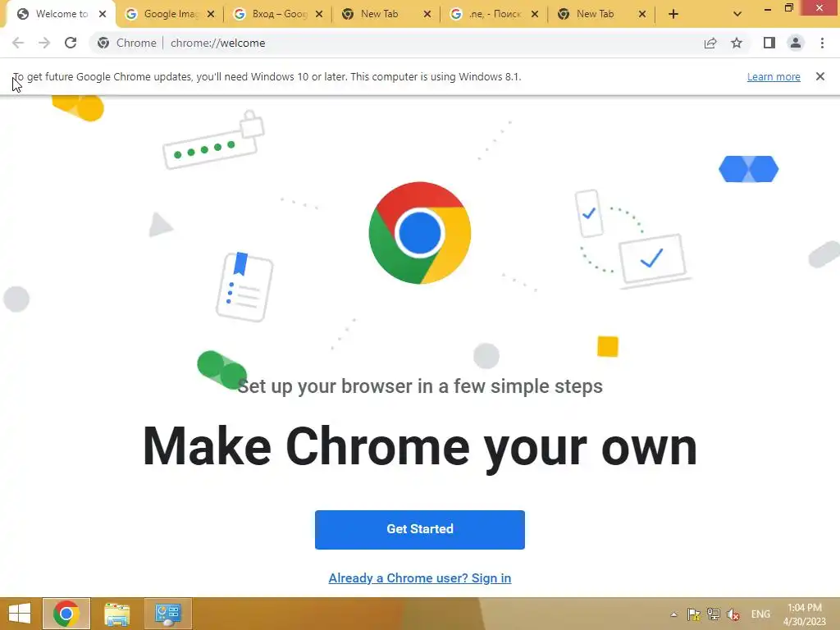Click the Get Started button
The image size is (840, 630).
pos(419,529)
